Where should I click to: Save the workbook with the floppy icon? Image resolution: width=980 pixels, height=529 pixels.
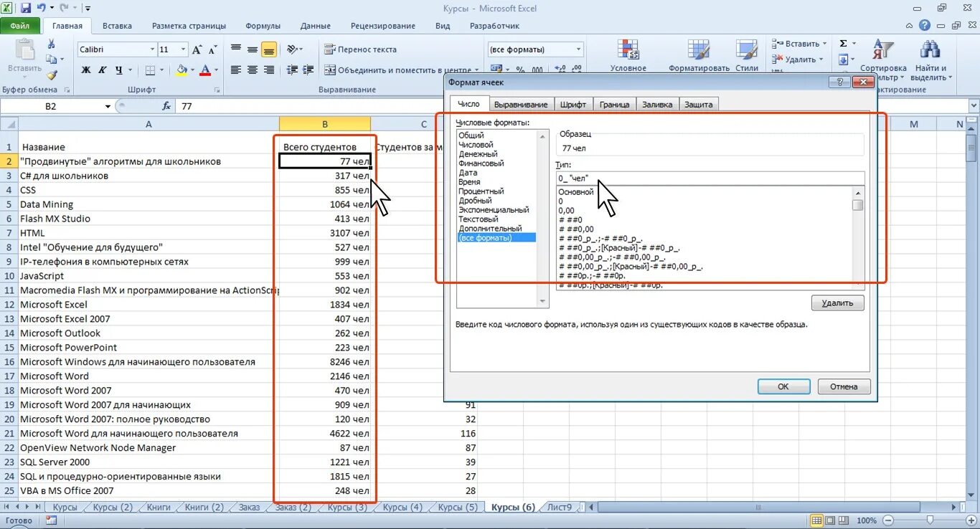[26, 9]
